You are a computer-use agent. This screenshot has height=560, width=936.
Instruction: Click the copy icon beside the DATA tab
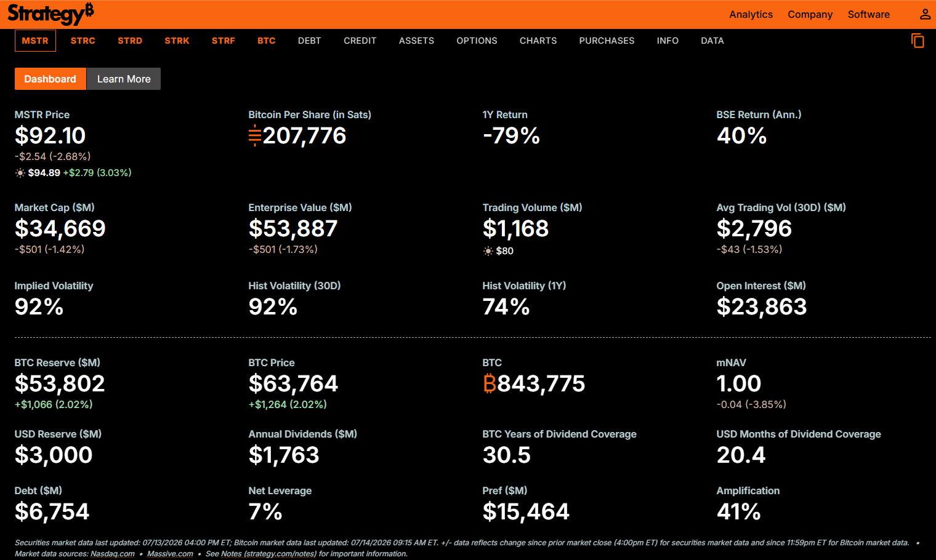(x=918, y=41)
